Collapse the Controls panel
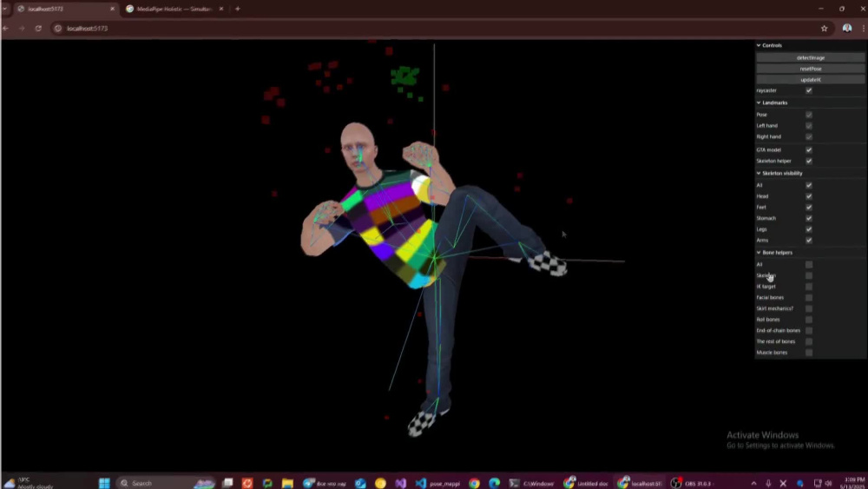 811,45
